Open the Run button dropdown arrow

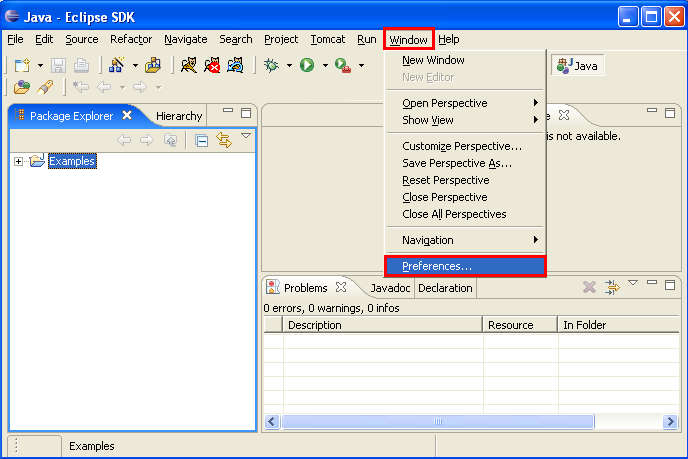[324, 66]
